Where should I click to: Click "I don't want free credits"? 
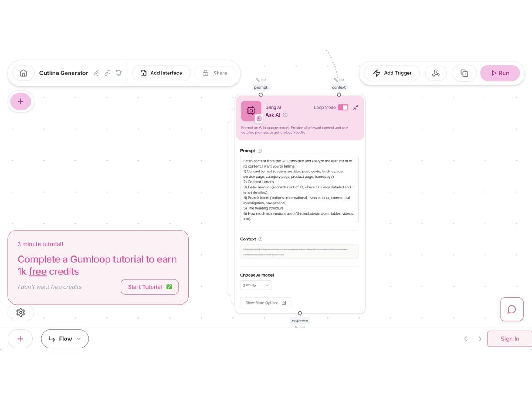pos(50,287)
